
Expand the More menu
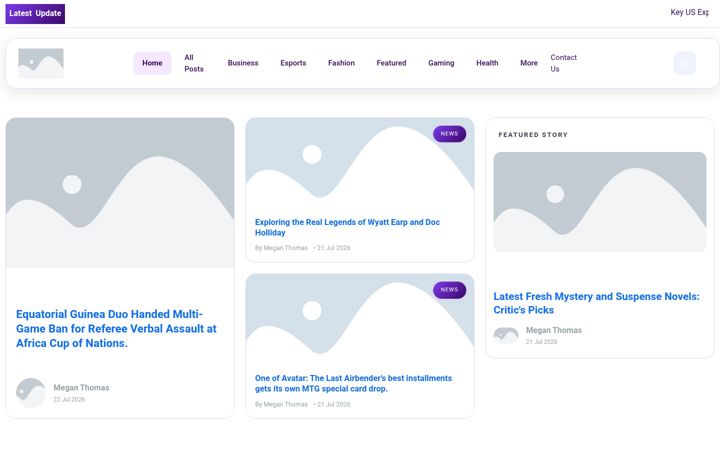tap(529, 63)
